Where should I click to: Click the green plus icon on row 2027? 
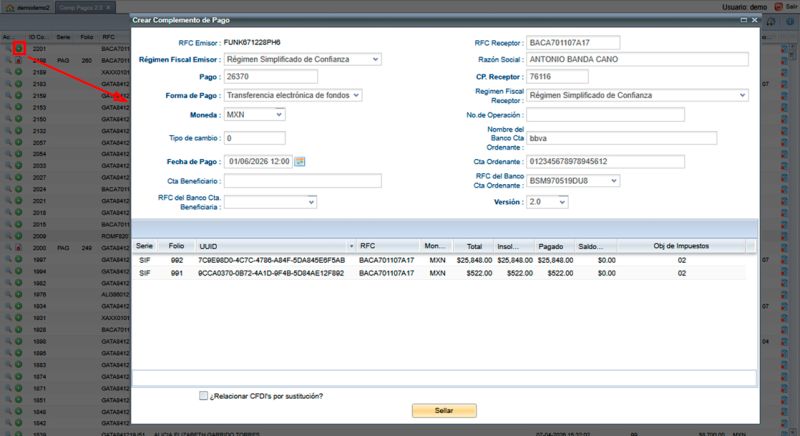tap(18, 177)
